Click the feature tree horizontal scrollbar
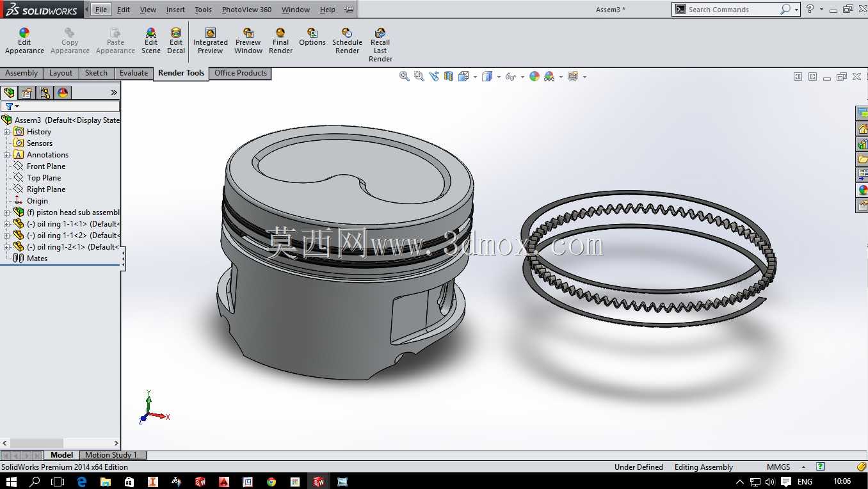Screen dimensions: 868x489 [x=36, y=443]
